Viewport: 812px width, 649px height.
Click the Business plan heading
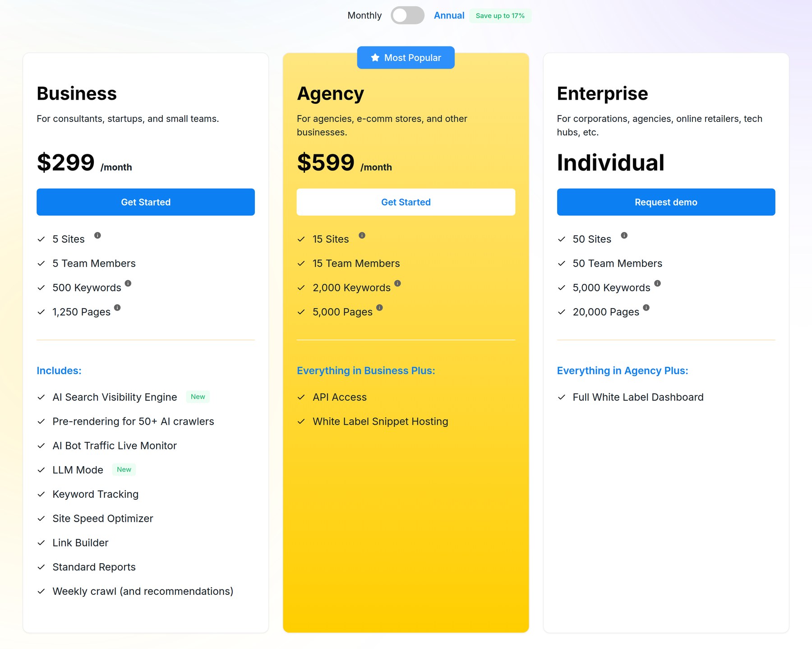coord(77,93)
